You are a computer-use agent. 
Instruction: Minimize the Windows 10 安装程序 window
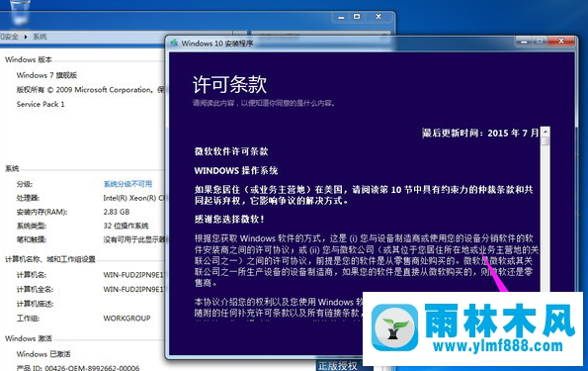[x=524, y=41]
